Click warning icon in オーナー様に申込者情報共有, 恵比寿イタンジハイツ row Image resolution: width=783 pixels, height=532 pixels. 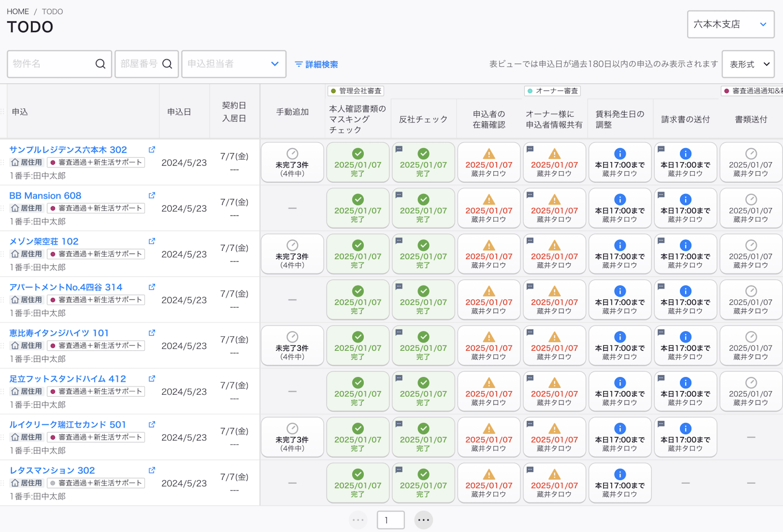tap(555, 337)
